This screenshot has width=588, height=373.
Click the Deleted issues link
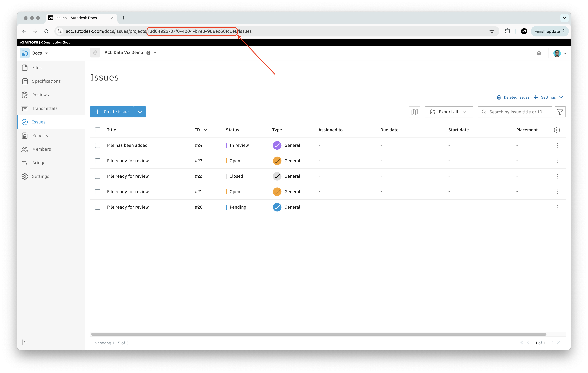[x=516, y=97]
